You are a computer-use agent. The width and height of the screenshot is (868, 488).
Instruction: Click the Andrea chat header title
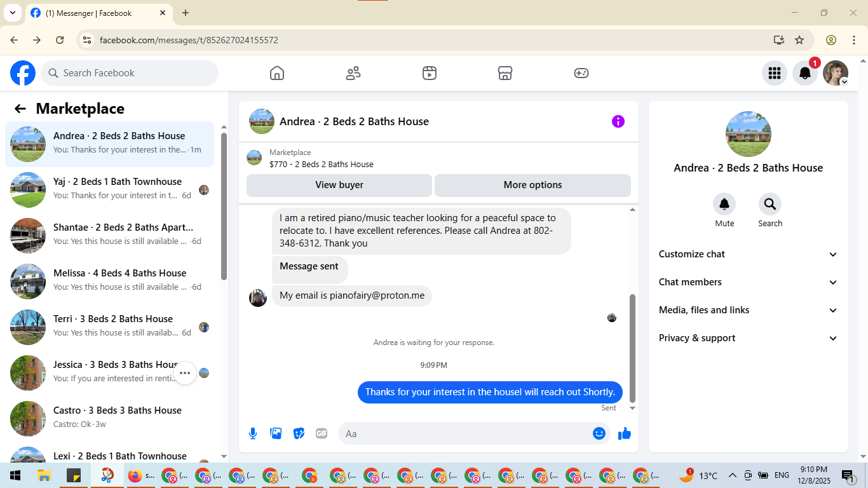[x=354, y=121]
